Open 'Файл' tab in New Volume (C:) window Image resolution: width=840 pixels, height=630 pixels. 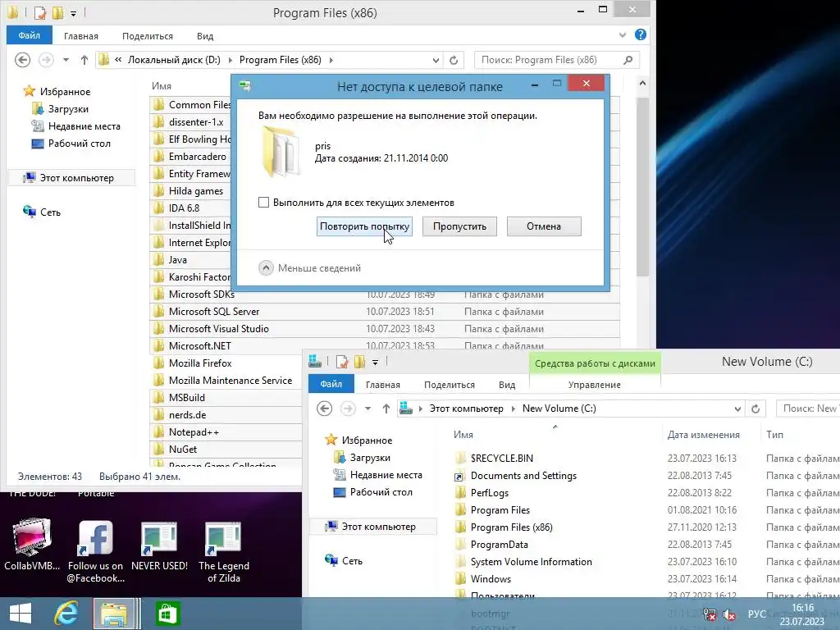click(x=331, y=384)
